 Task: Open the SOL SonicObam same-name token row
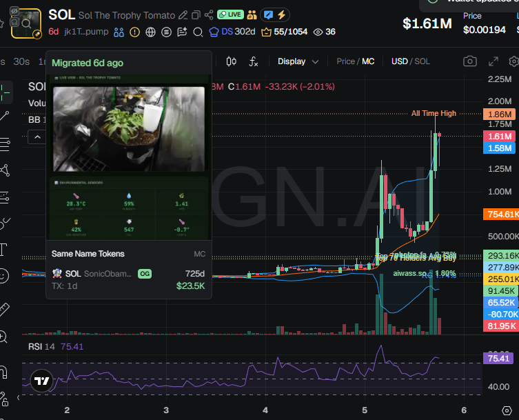point(128,280)
